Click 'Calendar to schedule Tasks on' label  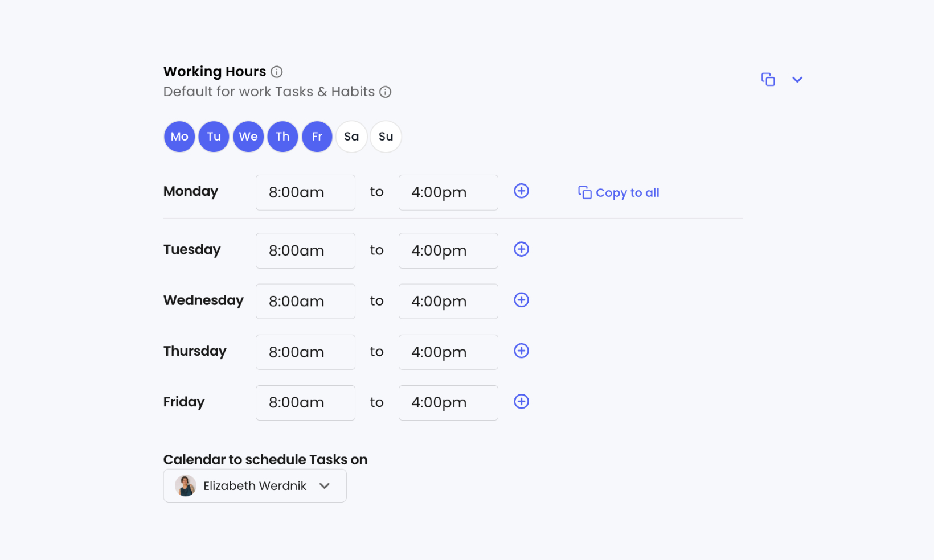[265, 459]
